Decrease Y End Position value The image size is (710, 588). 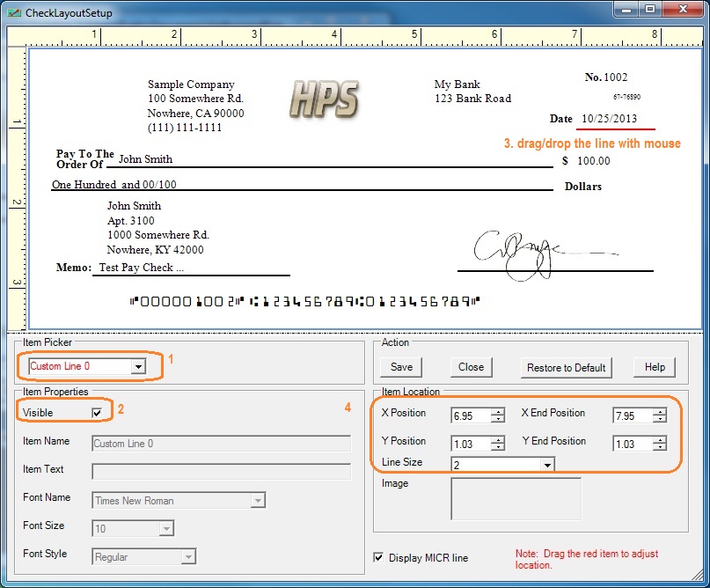tap(659, 448)
